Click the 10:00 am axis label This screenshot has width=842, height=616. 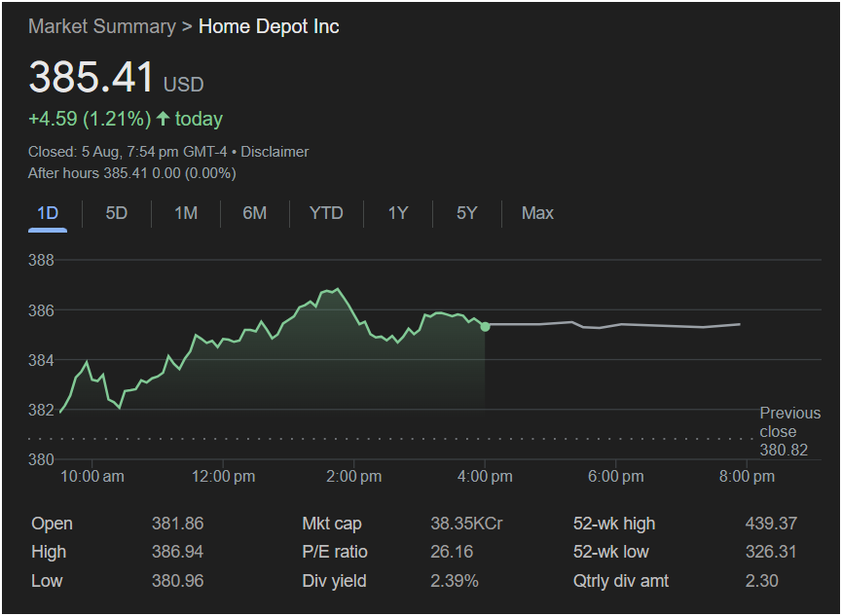(92, 477)
